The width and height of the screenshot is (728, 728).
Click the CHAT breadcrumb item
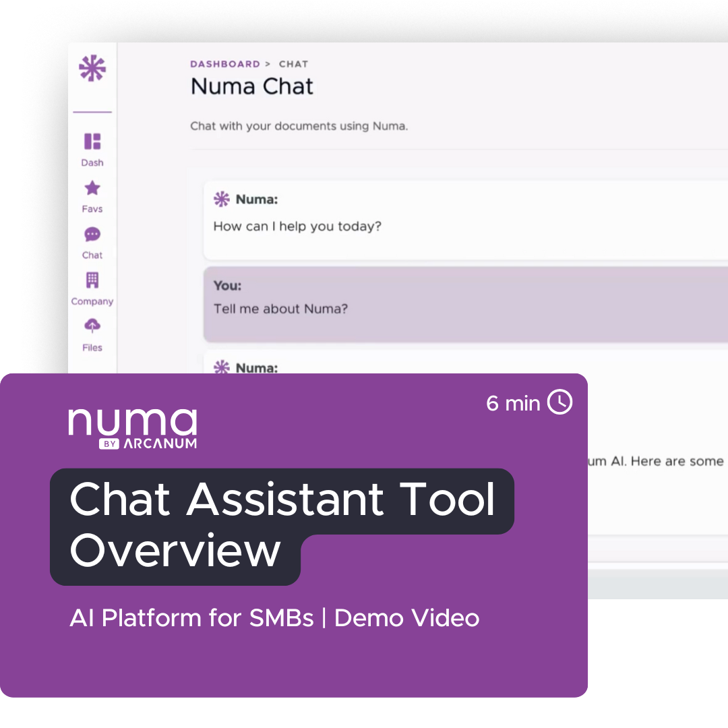tap(293, 64)
